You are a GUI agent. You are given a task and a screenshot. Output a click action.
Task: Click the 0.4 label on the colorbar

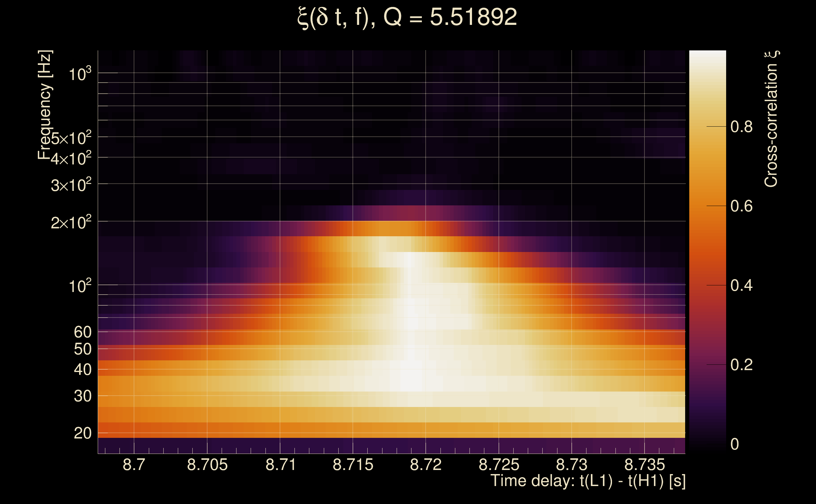[741, 285]
